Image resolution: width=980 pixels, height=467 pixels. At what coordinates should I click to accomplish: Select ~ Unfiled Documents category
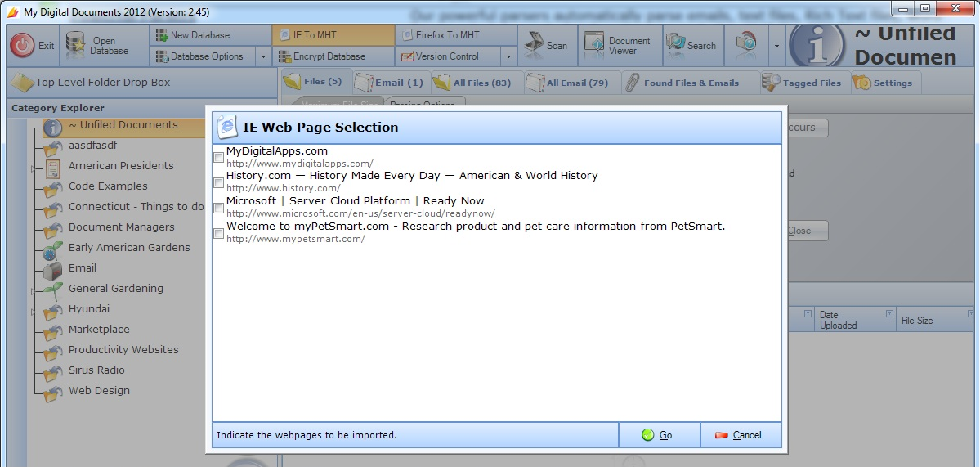(x=123, y=125)
